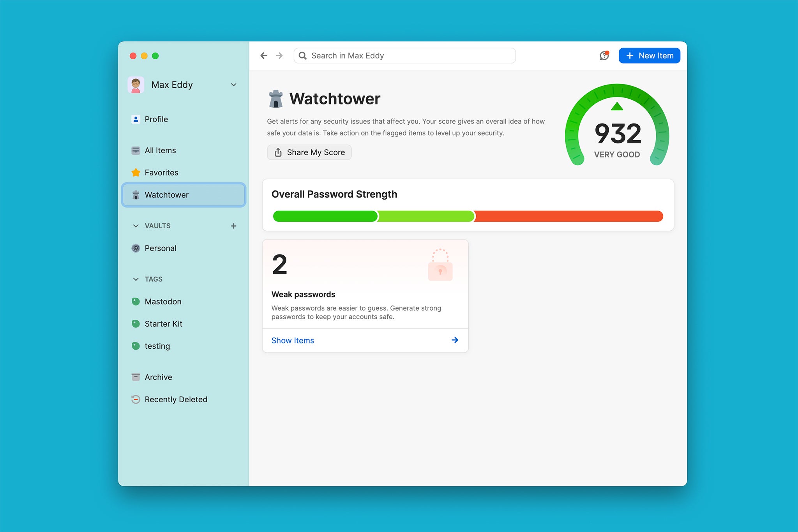Image resolution: width=798 pixels, height=532 pixels.
Task: Click the Search in Max Eddy field
Action: [x=406, y=55]
